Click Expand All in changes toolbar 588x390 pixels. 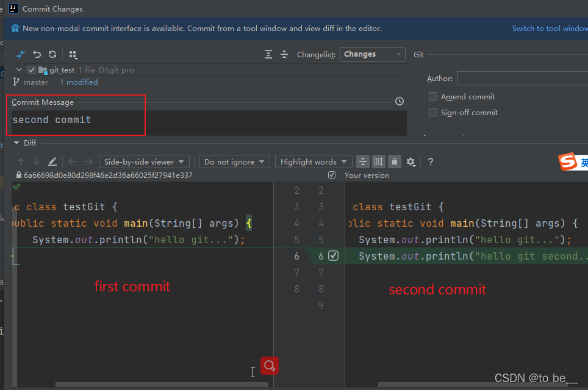point(268,54)
